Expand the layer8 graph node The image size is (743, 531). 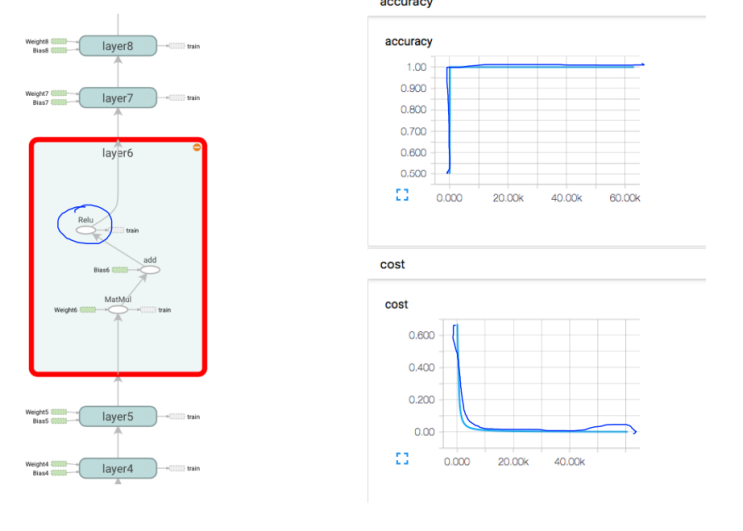coord(118,46)
